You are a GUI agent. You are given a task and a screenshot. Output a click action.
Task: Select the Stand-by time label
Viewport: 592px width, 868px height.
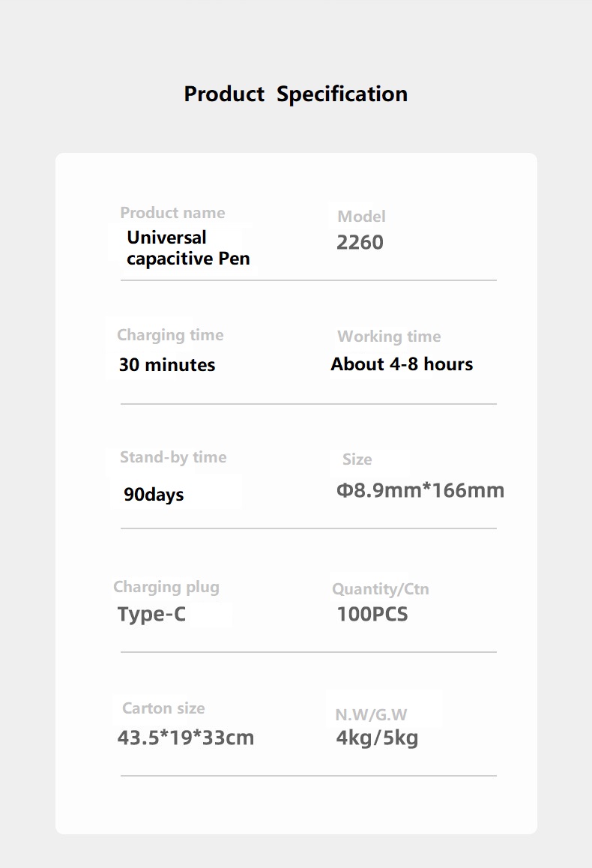tap(173, 457)
